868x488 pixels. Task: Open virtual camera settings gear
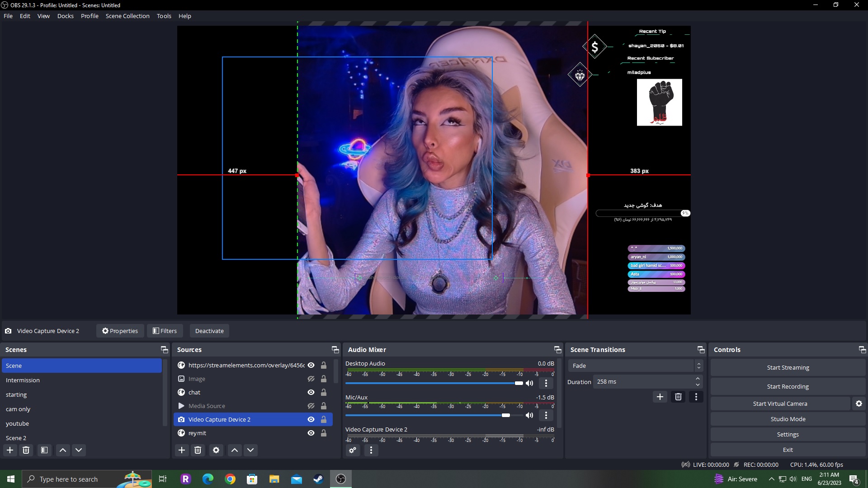tap(859, 404)
